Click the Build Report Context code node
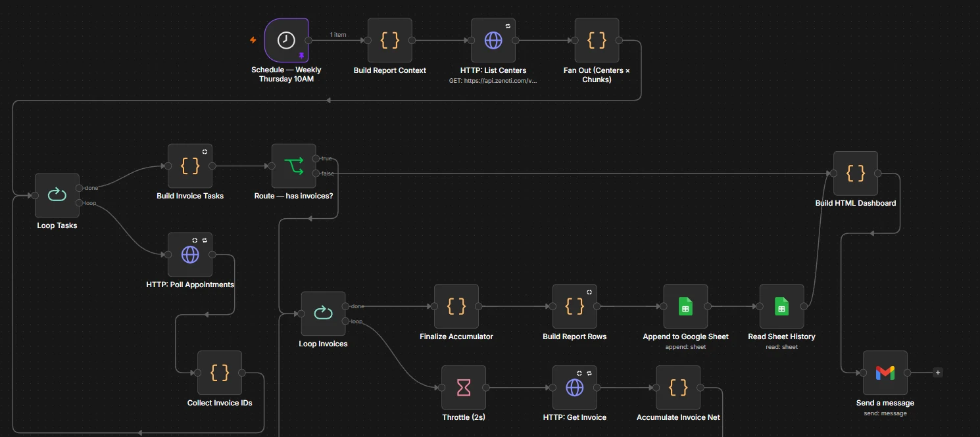Screen dimensions: 980x437 (x=390, y=40)
